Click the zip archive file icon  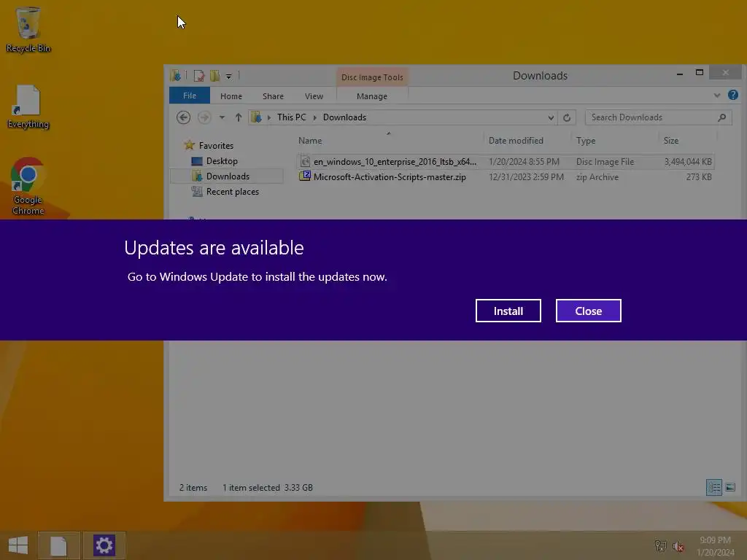coord(305,176)
